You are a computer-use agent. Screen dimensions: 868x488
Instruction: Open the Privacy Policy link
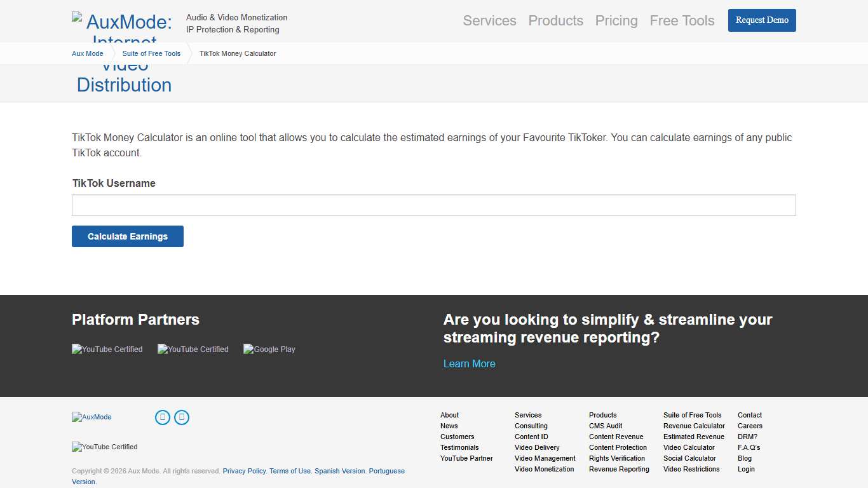click(244, 471)
